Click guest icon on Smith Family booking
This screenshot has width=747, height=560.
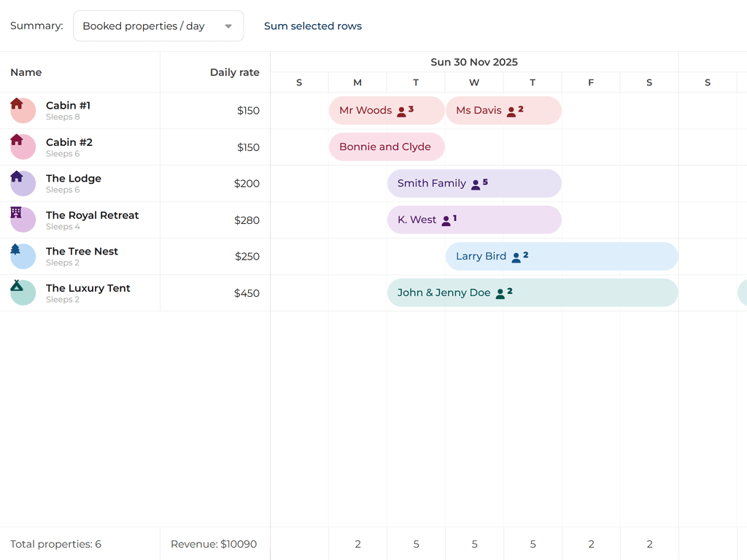coord(476,184)
